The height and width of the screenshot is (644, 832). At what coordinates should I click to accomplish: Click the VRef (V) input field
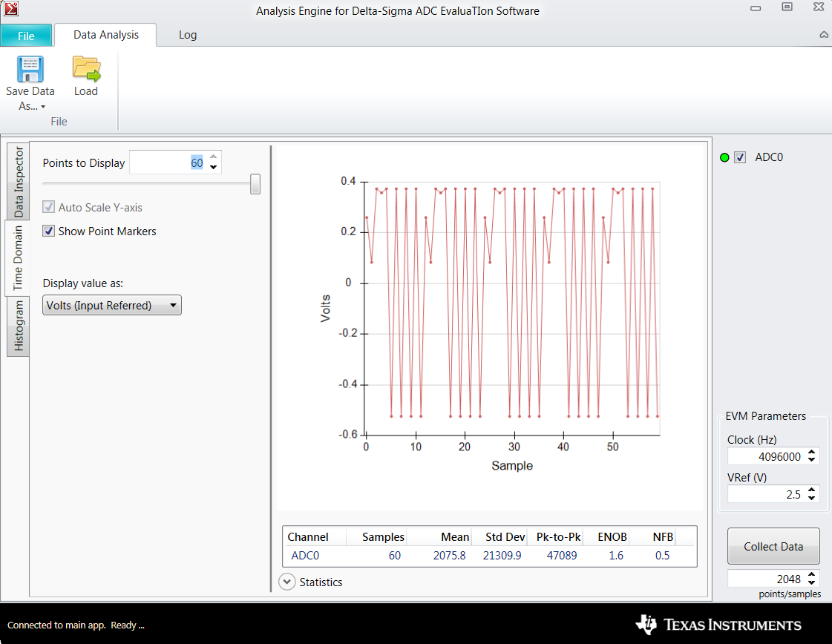767,494
